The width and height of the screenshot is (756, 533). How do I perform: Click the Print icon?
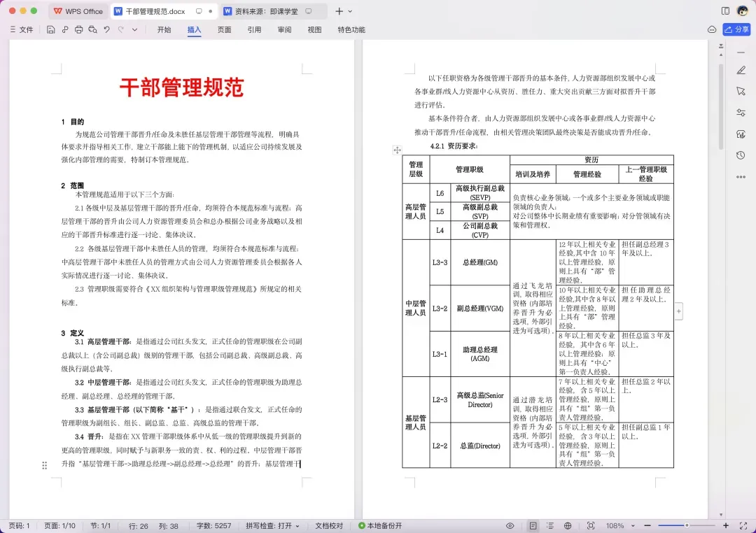[x=78, y=29]
